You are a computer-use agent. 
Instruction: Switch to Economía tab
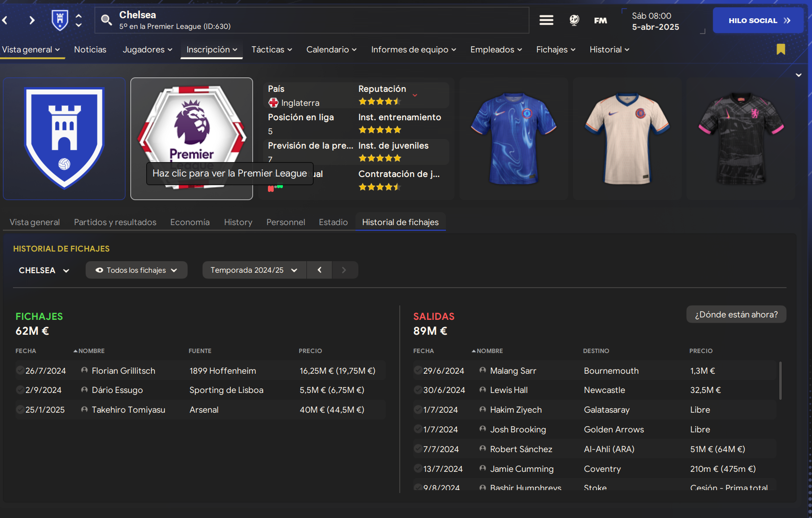tap(190, 222)
